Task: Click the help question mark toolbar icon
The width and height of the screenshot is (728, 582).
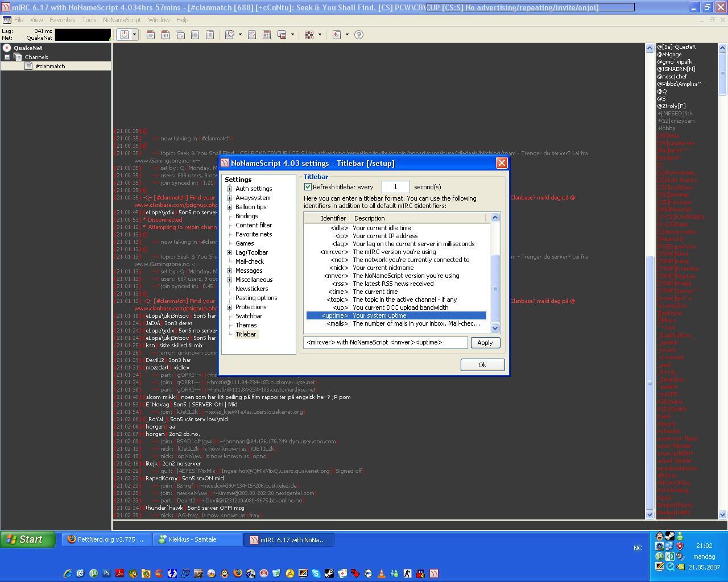Action: point(359,35)
